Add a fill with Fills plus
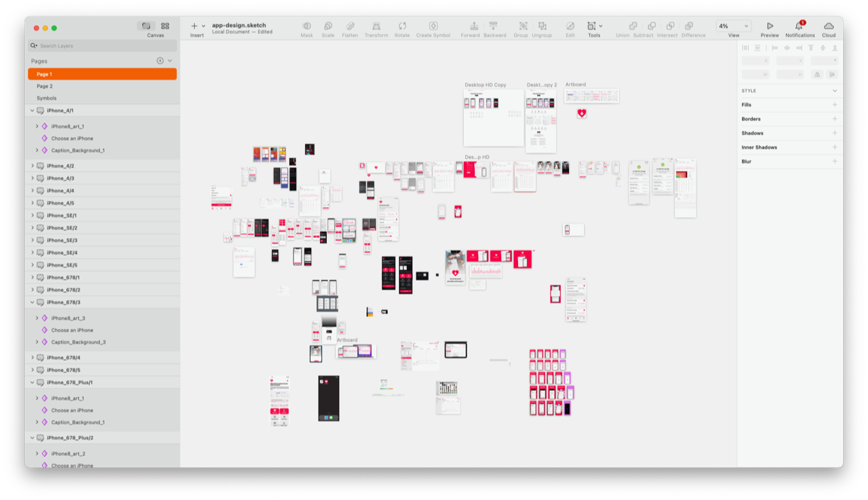The width and height of the screenshot is (868, 500). 835,105
